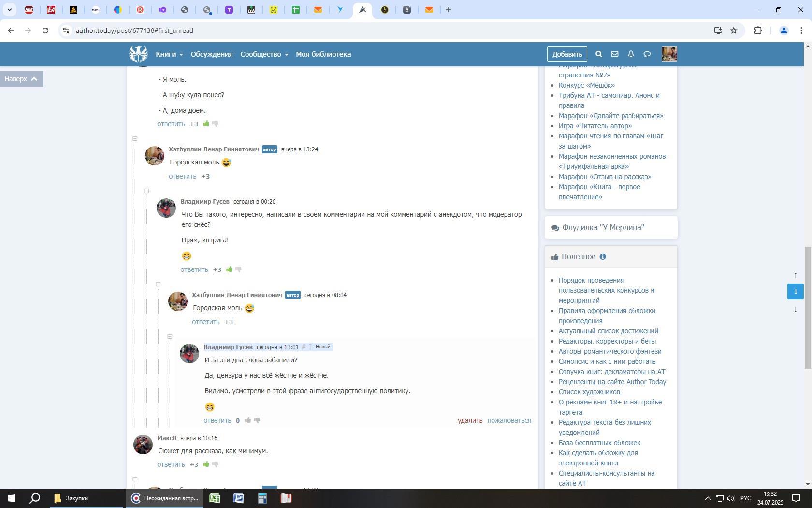Screen dimensions: 812x508
Task: Collapse the thread starting at сегодня 13:01
Action: 170,337
